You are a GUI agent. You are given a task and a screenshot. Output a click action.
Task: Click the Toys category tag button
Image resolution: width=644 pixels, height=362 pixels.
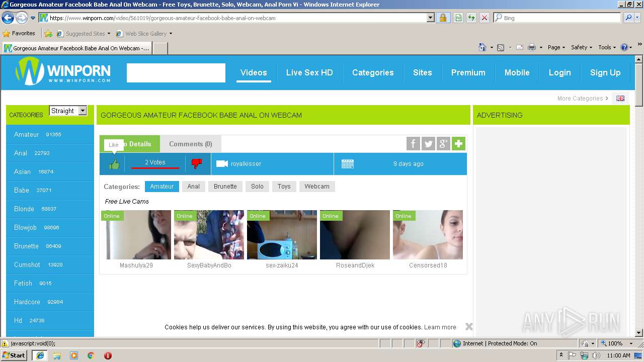tap(284, 187)
